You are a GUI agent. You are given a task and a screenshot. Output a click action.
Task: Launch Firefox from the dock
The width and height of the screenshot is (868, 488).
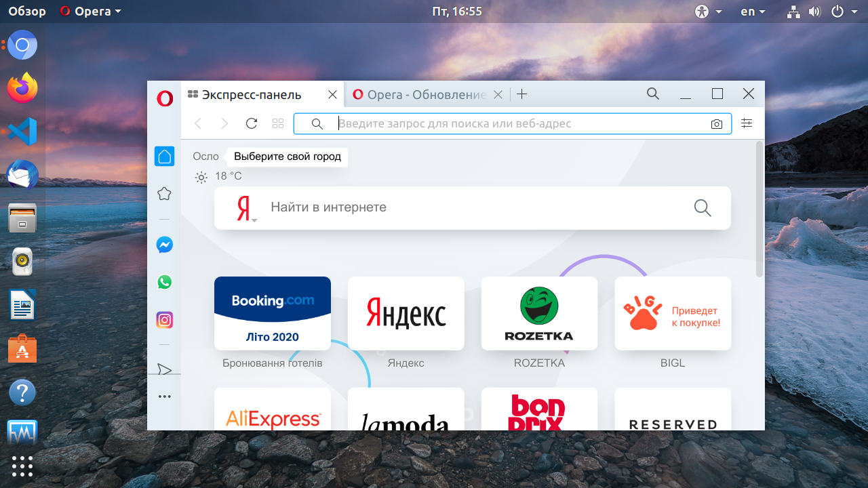[x=22, y=88]
